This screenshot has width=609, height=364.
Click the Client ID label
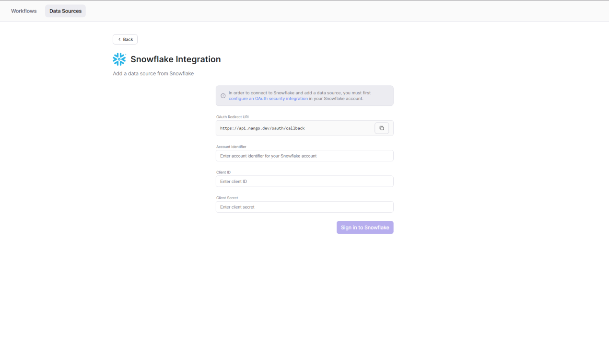coord(223,172)
